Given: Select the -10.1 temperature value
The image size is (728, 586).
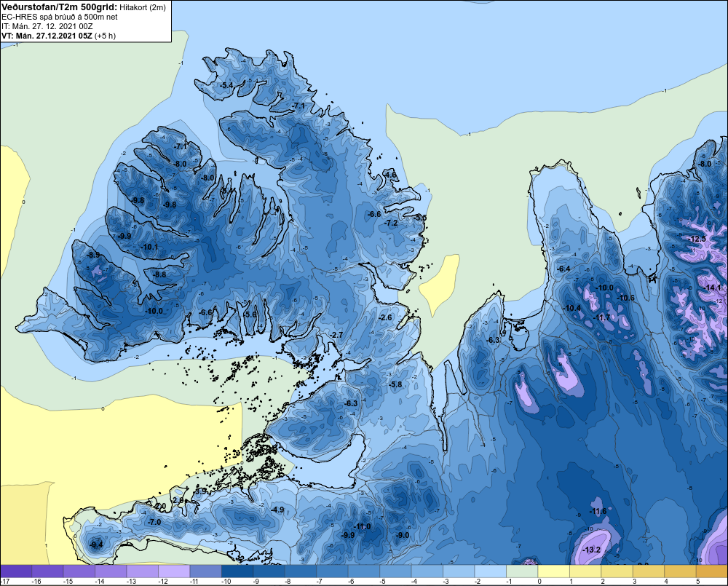Looking at the screenshot, I should coord(149,247).
